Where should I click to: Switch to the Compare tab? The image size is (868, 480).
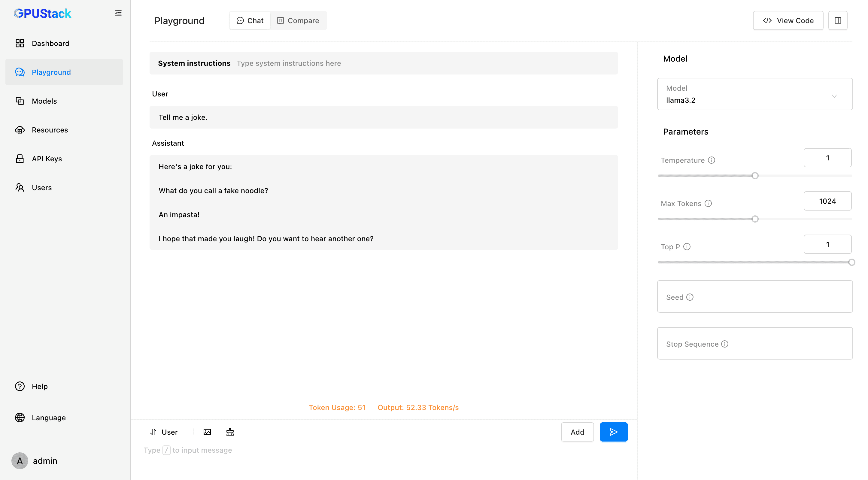pyautogui.click(x=298, y=21)
